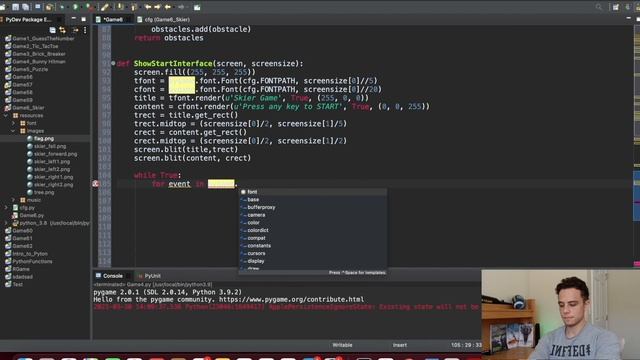Choose 'base' in the autocomplete list
Viewport: 640px width, 360px height.
[x=313, y=200]
